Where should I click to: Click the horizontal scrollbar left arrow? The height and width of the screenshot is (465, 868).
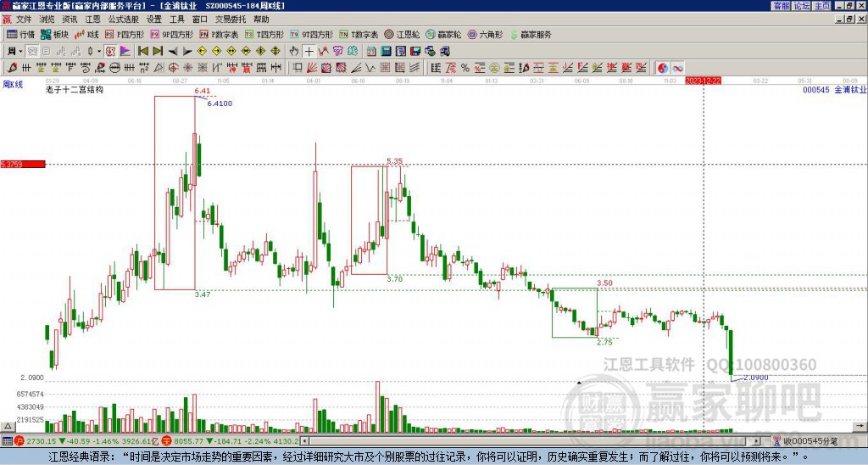pyautogui.click(x=304, y=441)
